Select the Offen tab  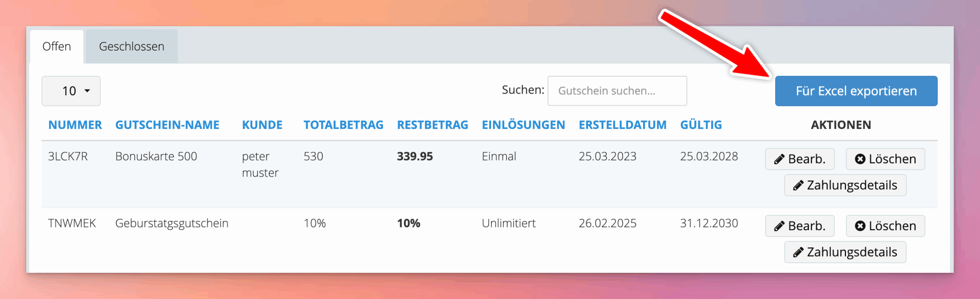(57, 47)
